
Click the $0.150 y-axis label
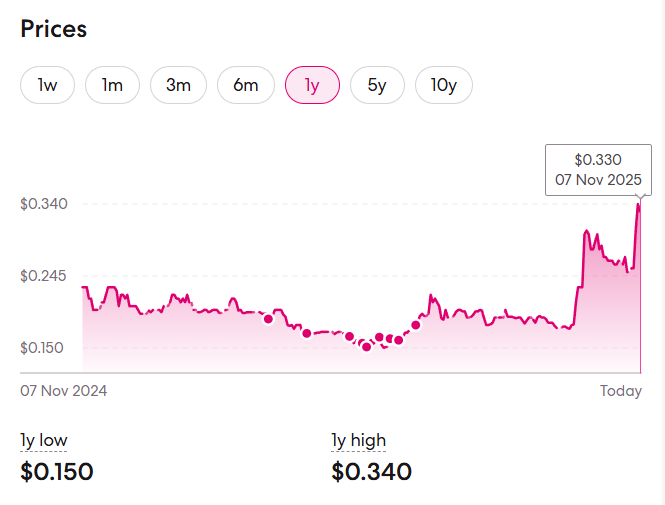(x=44, y=348)
